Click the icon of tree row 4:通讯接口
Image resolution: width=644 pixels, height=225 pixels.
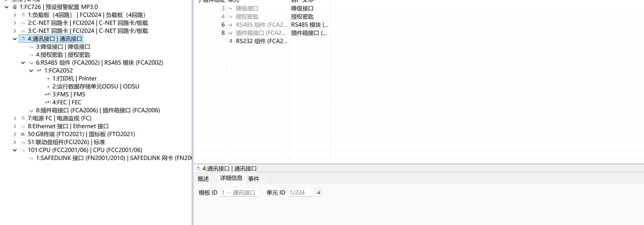(x=23, y=39)
